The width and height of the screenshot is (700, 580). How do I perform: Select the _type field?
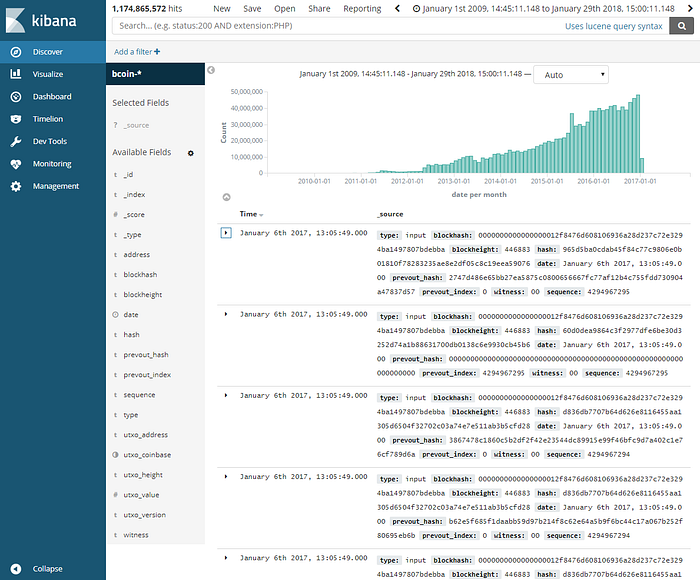(133, 234)
